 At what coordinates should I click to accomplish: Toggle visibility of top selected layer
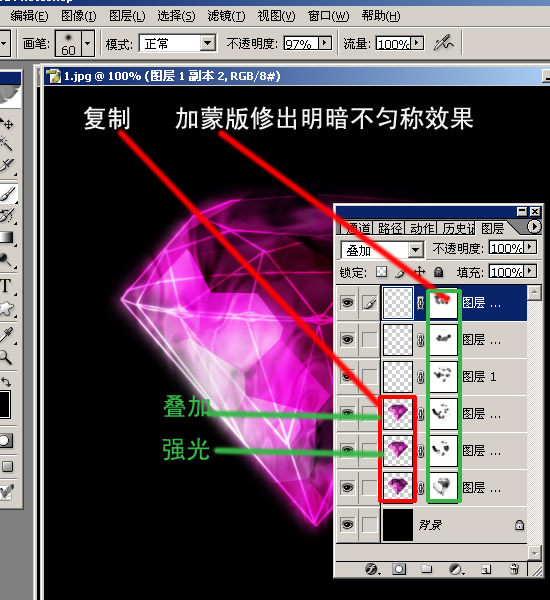(347, 303)
